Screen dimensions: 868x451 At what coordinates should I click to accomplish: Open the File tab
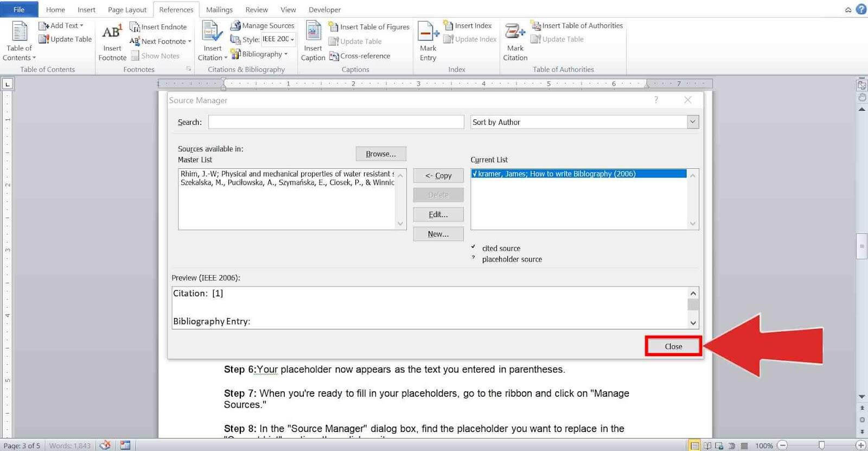pos(19,9)
